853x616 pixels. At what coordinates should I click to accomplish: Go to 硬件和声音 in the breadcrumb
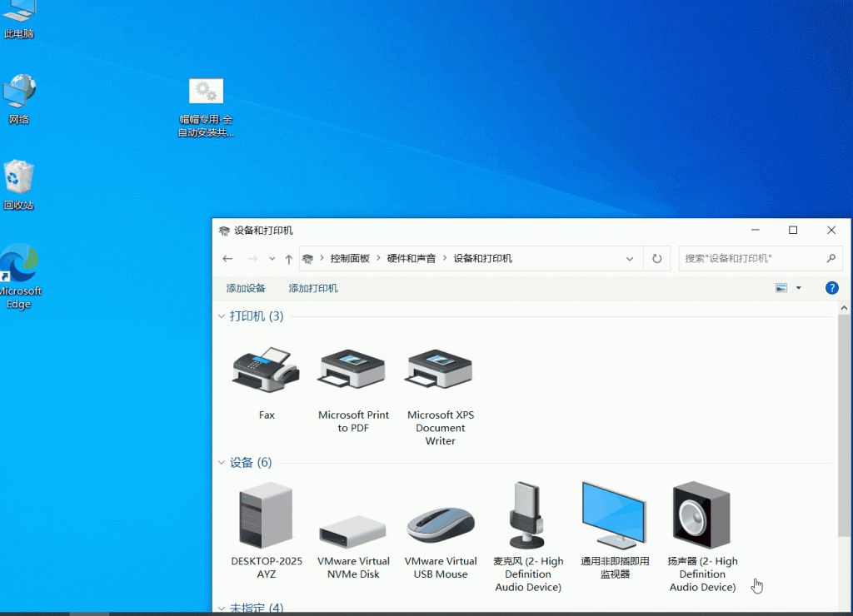pos(412,259)
